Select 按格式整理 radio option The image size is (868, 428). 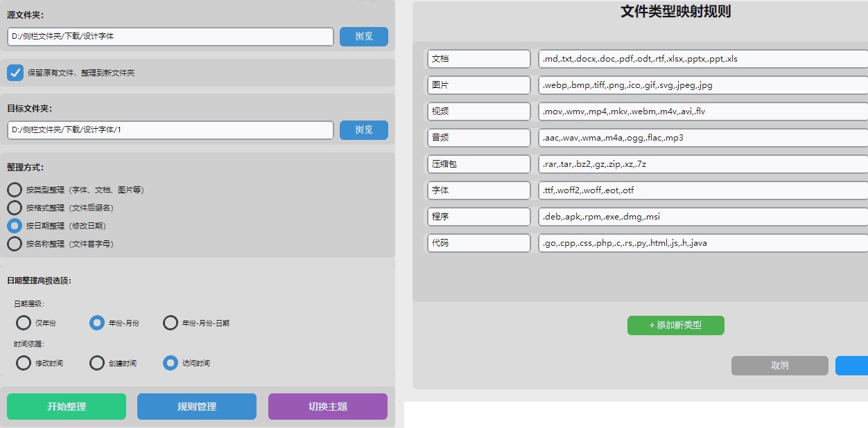click(x=14, y=208)
